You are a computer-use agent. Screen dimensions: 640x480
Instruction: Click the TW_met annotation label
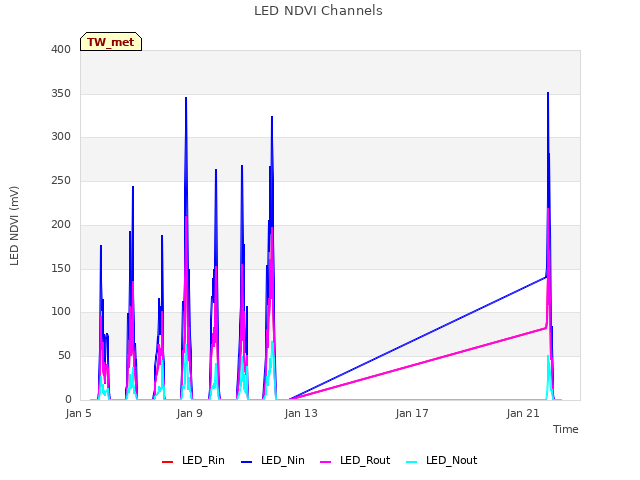pyautogui.click(x=111, y=42)
